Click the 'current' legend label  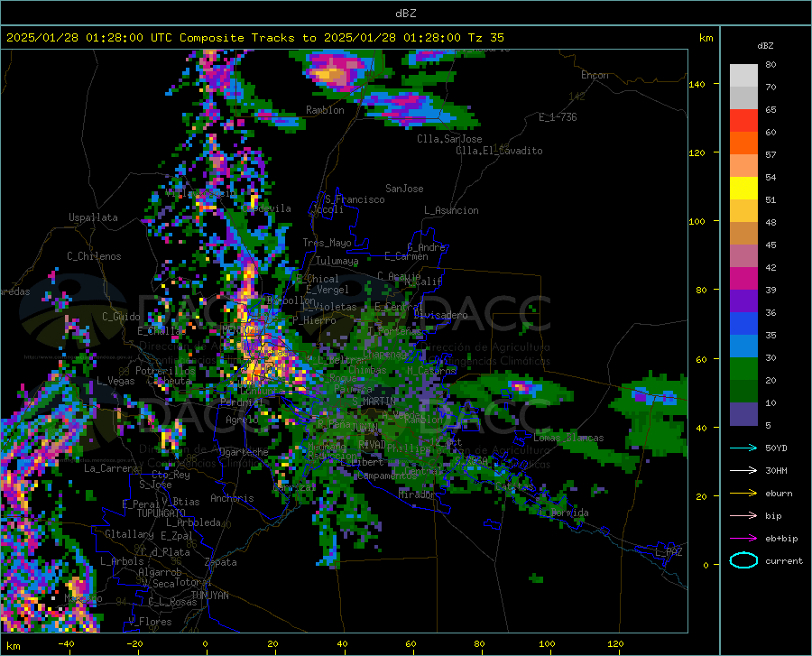[x=784, y=560]
